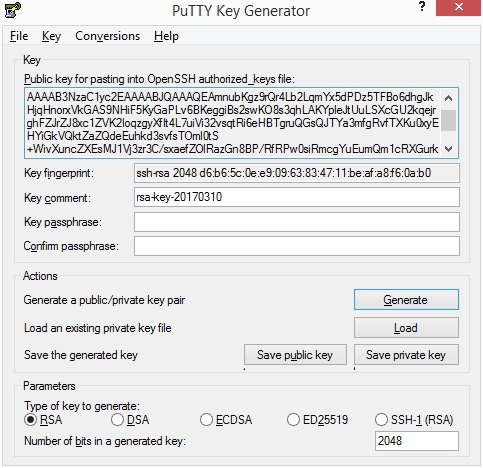Click the public key scrollbar down arrow
Image resolution: width=483 pixels, height=468 pixels.
[449, 149]
